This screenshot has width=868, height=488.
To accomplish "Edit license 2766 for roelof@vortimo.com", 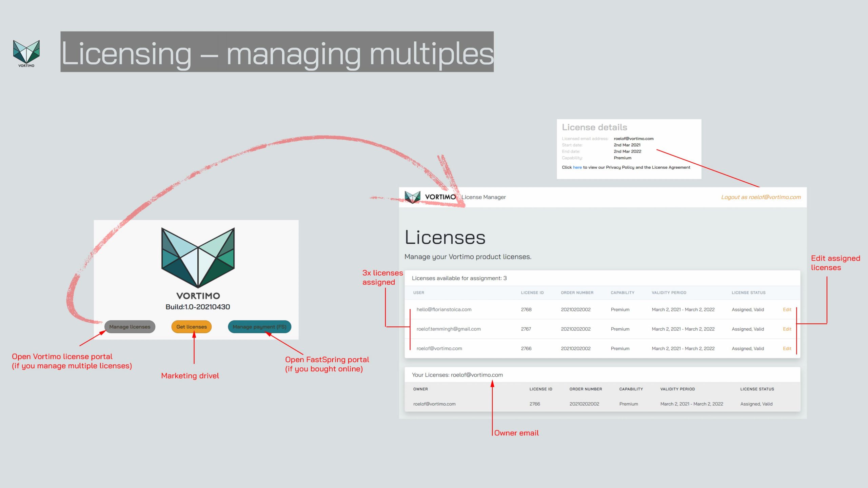I will coord(787,349).
